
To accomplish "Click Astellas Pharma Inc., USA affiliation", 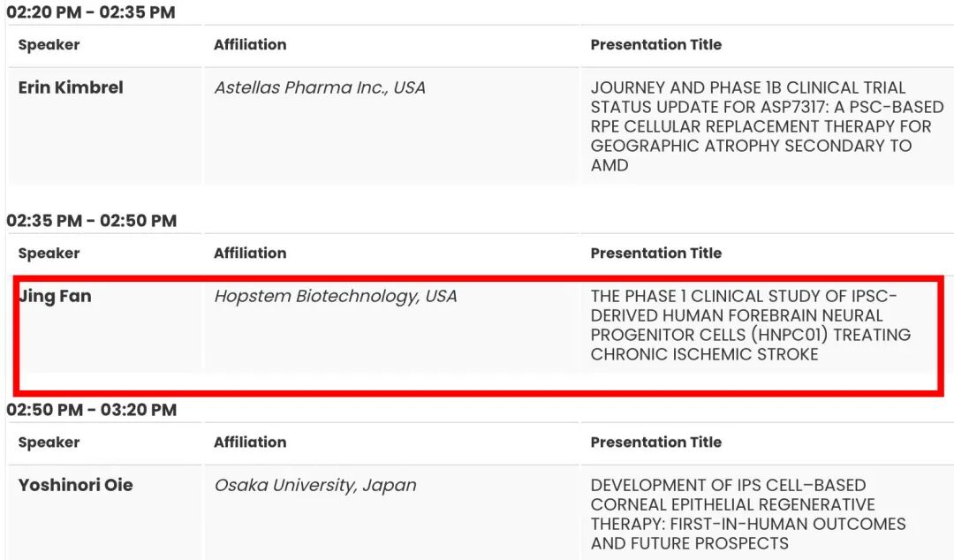I will (320, 87).
